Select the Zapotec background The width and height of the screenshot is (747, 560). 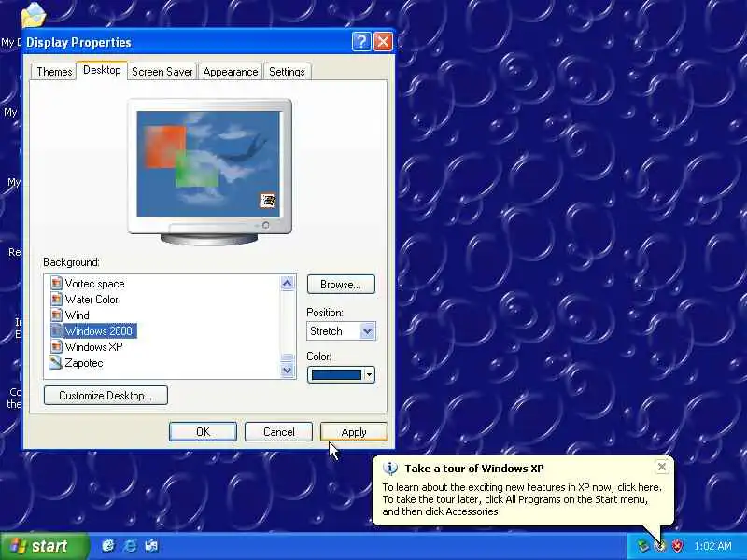coord(84,363)
